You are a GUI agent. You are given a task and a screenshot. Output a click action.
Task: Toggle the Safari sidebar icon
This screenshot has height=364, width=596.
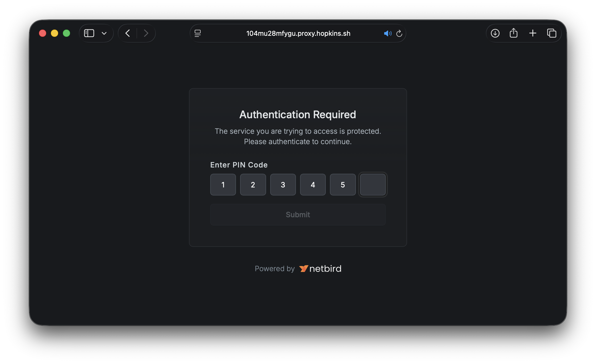click(89, 33)
